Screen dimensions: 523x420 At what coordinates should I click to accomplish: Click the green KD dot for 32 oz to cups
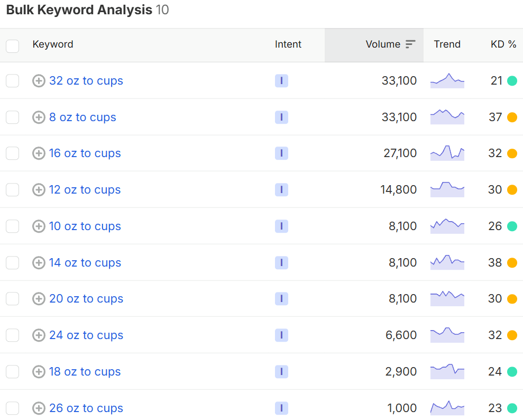(x=512, y=81)
